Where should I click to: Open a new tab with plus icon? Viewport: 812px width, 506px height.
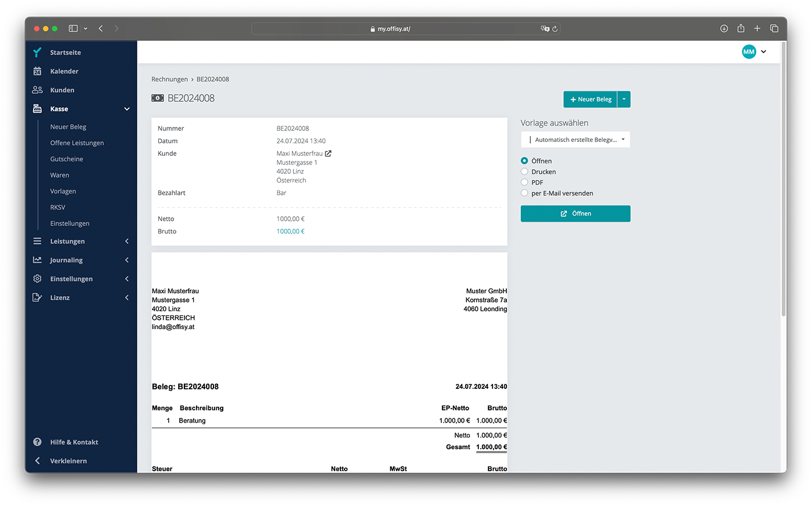[757, 28]
